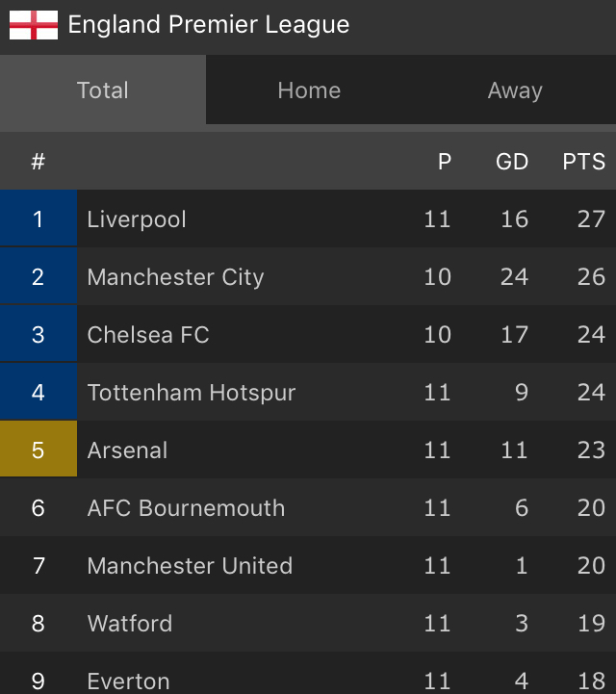Open Manchester City team page

coord(175,277)
